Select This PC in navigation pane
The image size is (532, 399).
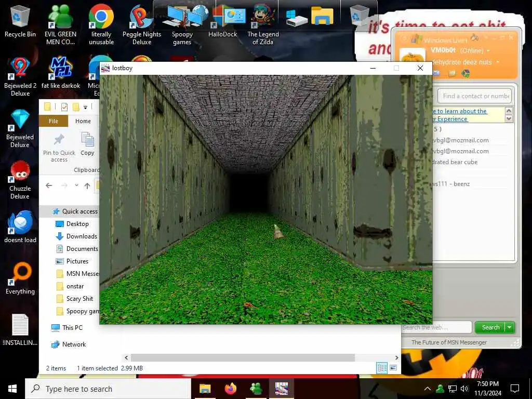click(x=72, y=328)
